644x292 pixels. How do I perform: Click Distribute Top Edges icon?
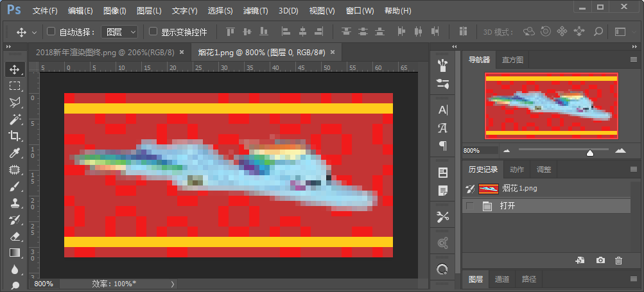[347, 31]
